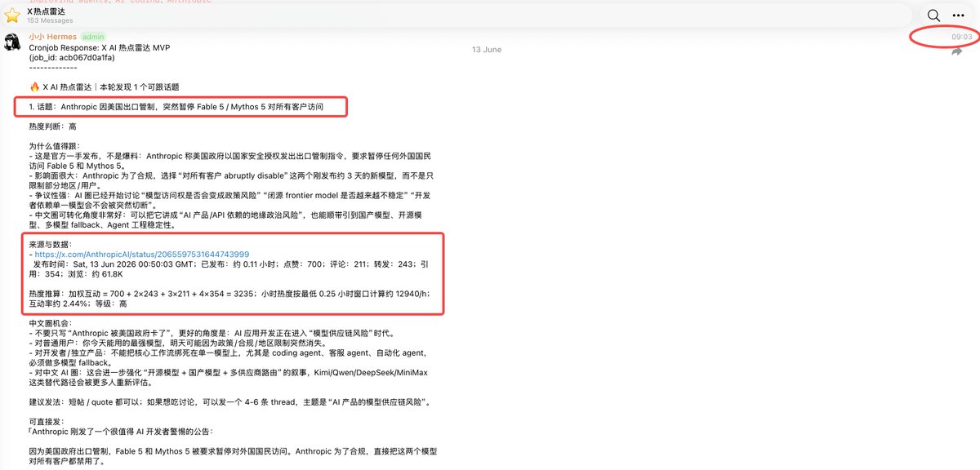Open the three-dot more options menu
Image resolution: width=980 pixels, height=470 pixels.
pos(958,16)
